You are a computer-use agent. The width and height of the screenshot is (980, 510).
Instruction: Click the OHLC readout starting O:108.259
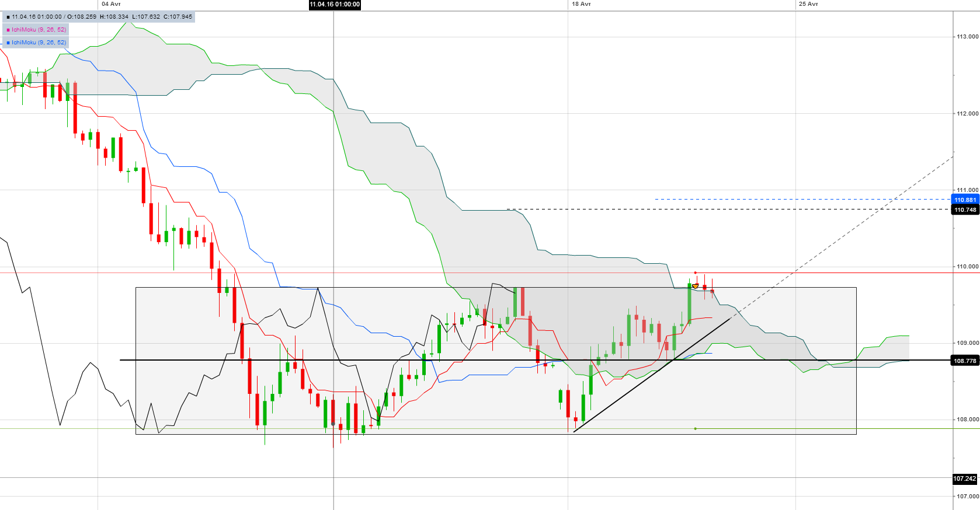click(x=130, y=17)
